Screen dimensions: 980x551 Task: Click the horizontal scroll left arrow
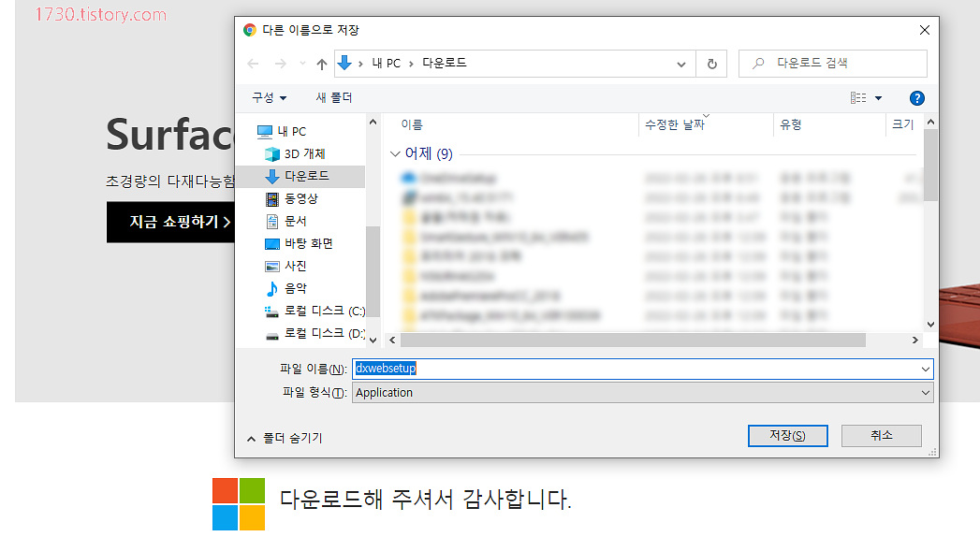coord(392,341)
